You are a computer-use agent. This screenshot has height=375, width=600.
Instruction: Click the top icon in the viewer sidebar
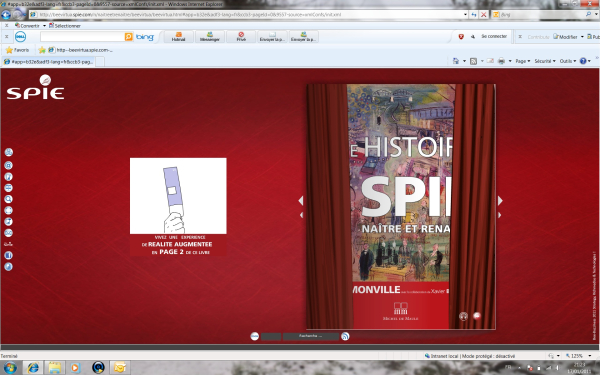tap(8, 152)
